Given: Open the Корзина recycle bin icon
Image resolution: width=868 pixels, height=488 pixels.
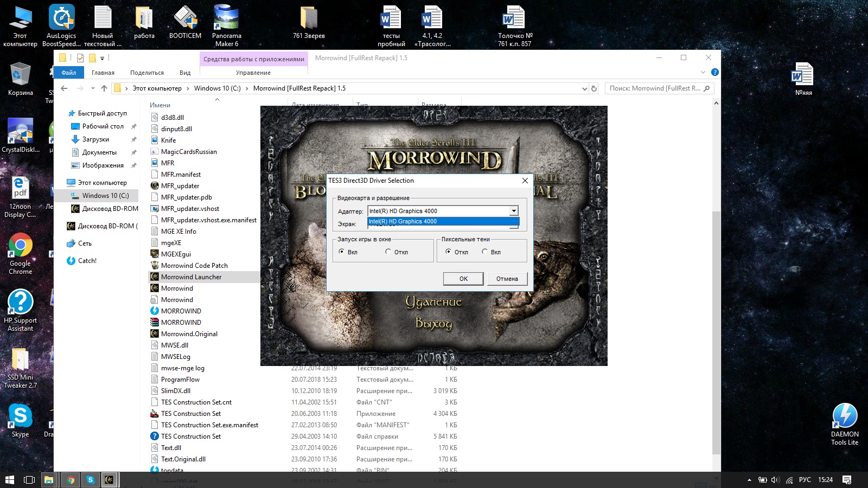Looking at the screenshot, I should pyautogui.click(x=21, y=79).
